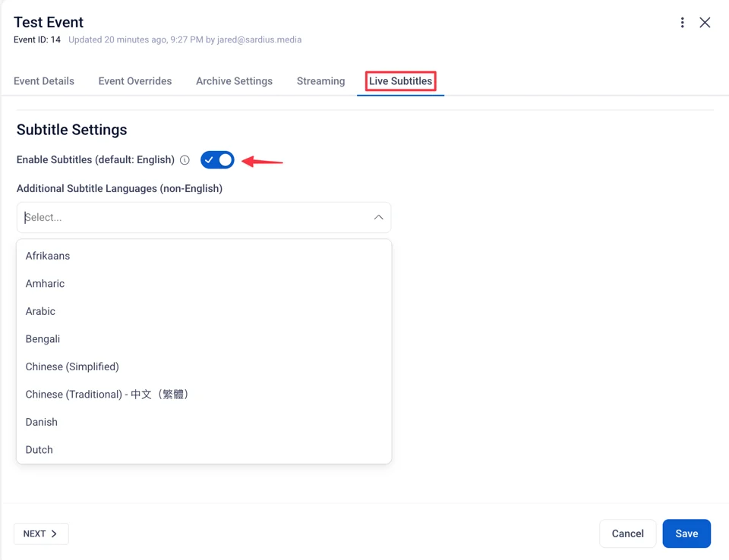Switch to the Event Details tab
The width and height of the screenshot is (729, 560).
click(44, 81)
